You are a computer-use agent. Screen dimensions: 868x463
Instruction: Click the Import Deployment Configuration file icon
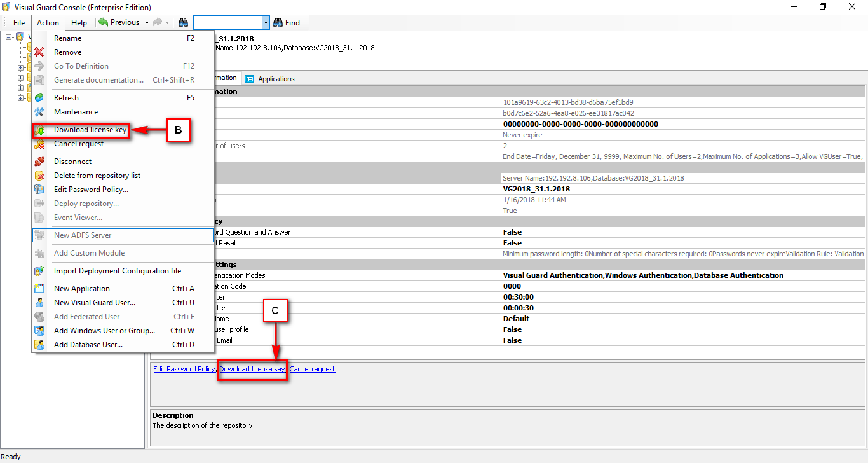pyautogui.click(x=39, y=270)
